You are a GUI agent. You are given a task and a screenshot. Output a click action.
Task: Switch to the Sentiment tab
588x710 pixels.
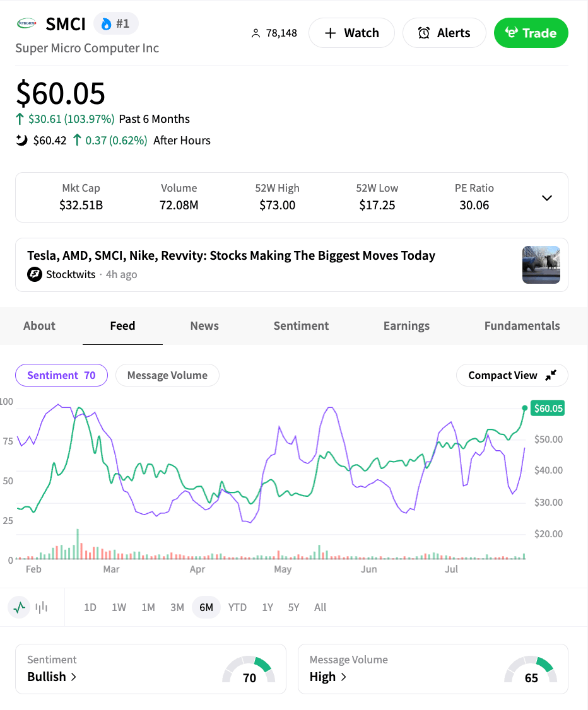pyautogui.click(x=301, y=325)
